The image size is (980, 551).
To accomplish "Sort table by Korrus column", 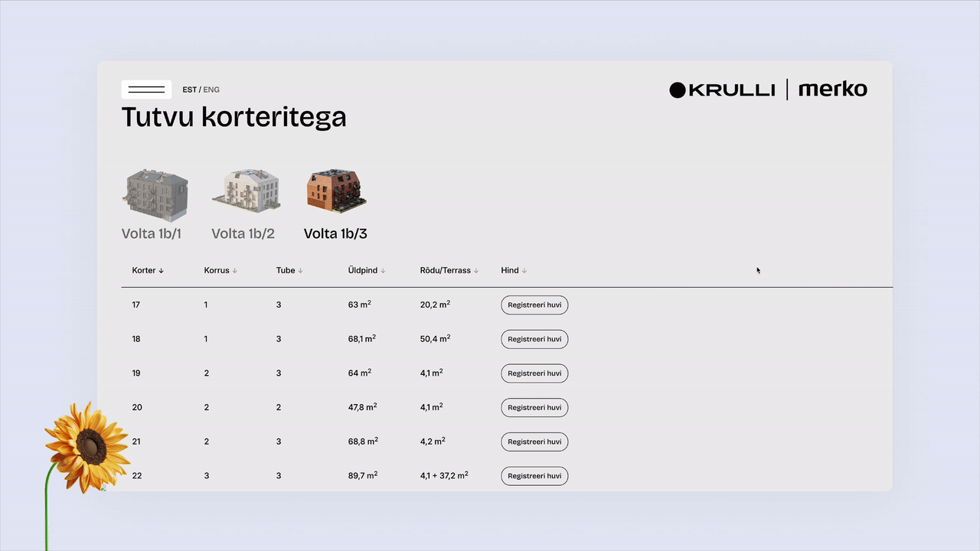I will pos(220,270).
